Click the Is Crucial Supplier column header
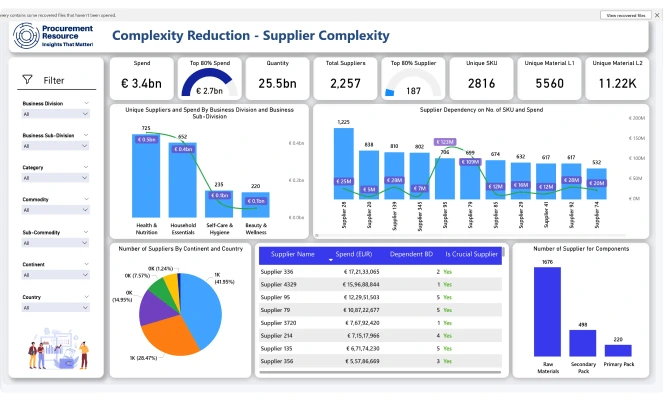This screenshot has height=401, width=669. [471, 254]
